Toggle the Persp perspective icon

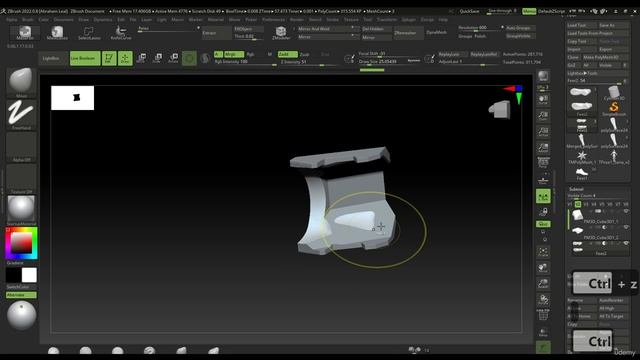(543, 163)
